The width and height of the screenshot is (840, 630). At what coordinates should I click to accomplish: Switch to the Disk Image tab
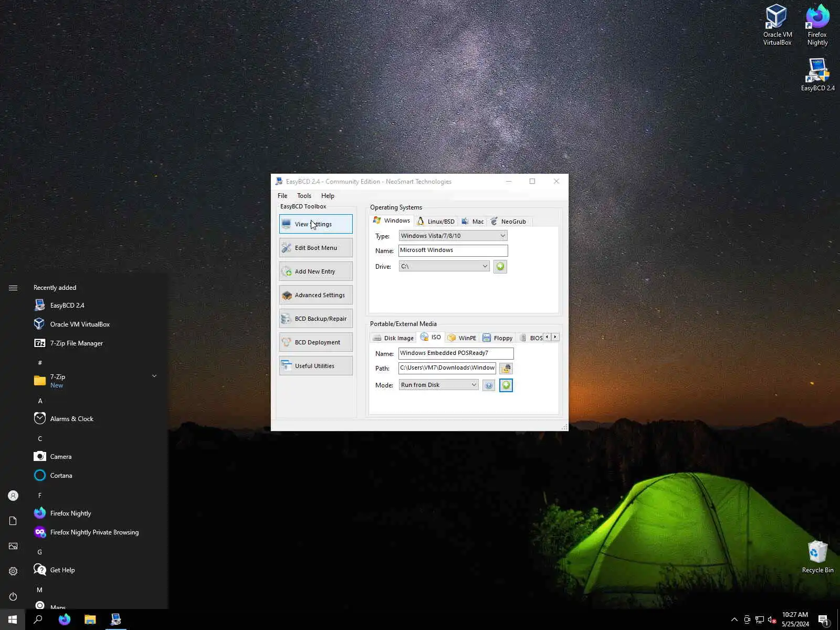click(393, 338)
